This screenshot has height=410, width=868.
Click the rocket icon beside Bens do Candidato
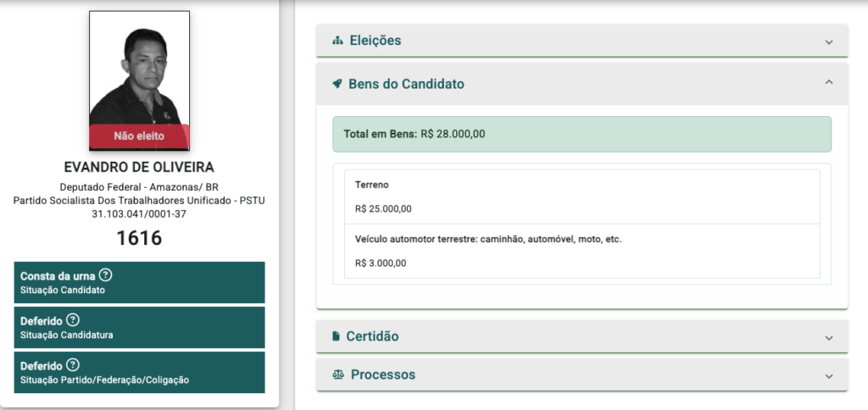(x=337, y=84)
